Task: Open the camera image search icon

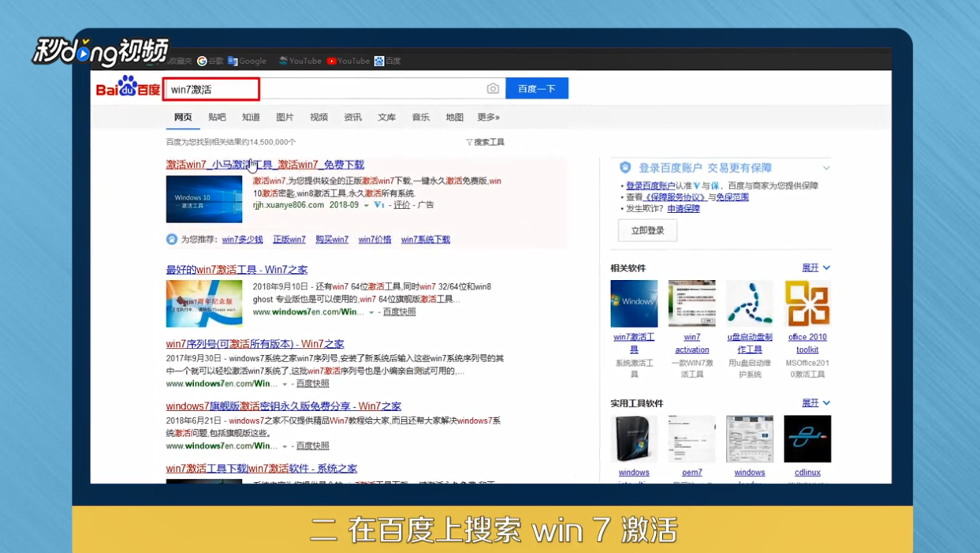Action: click(x=493, y=88)
